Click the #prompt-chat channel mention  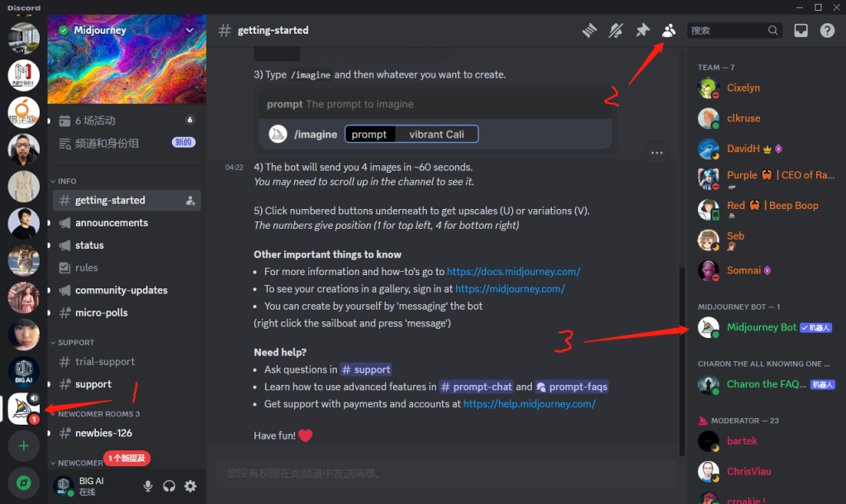tap(476, 387)
